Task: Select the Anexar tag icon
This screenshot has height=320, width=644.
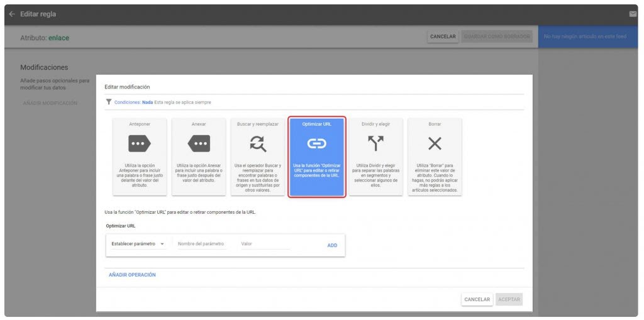Action: [199, 143]
